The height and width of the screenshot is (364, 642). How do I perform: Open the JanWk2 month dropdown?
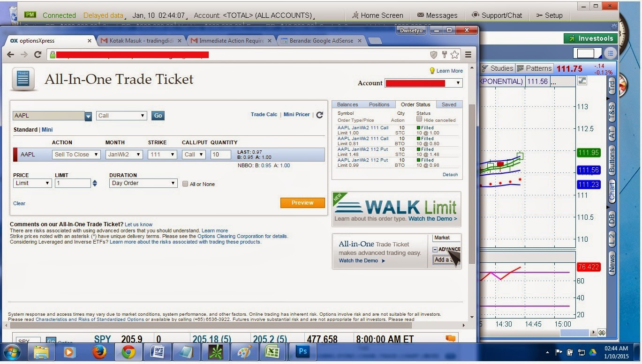pos(124,155)
